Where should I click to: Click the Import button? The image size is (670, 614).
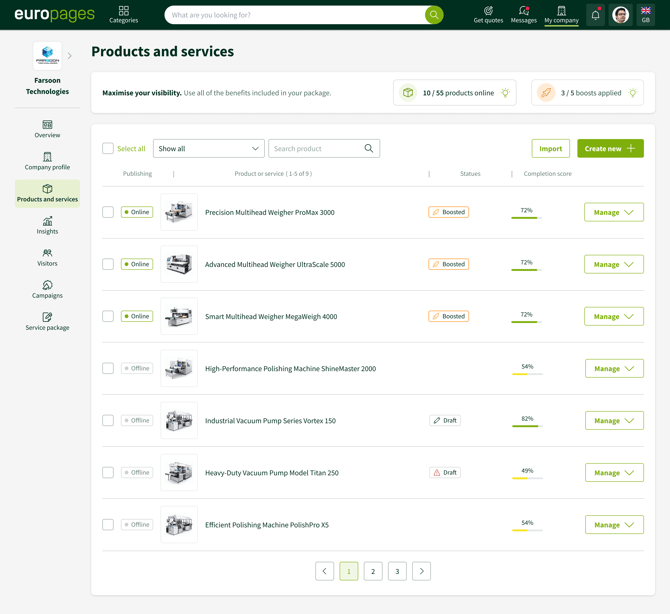pyautogui.click(x=550, y=148)
